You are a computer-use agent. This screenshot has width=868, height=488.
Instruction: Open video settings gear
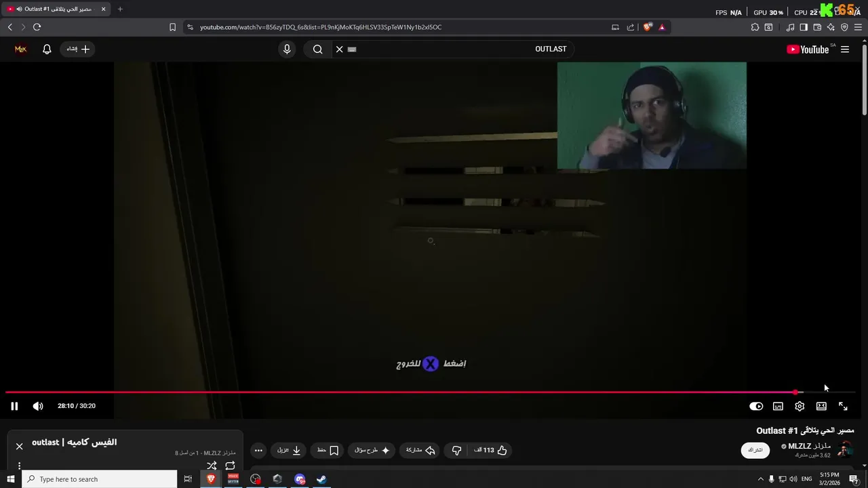tap(800, 406)
